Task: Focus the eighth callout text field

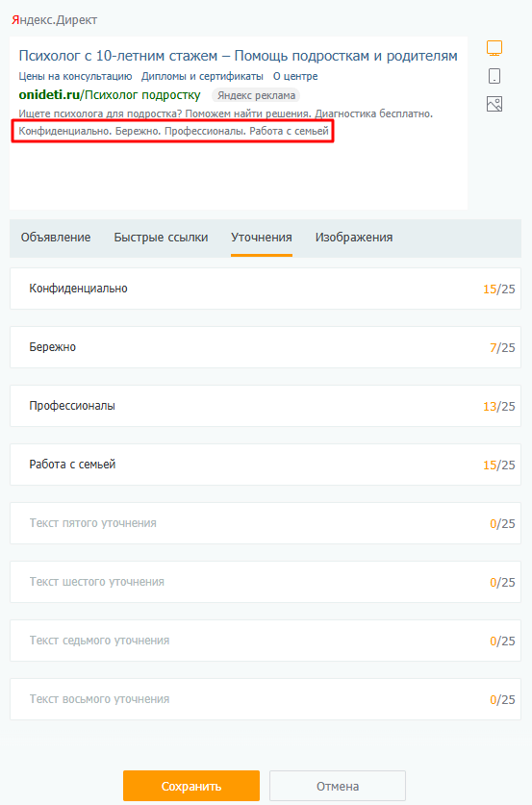Action: [x=266, y=699]
